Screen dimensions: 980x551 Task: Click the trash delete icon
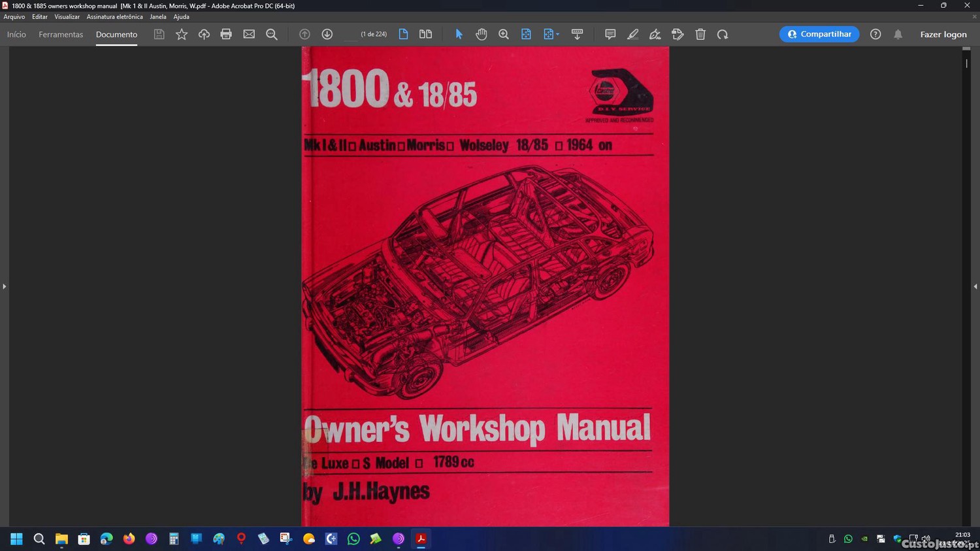pos(700,34)
